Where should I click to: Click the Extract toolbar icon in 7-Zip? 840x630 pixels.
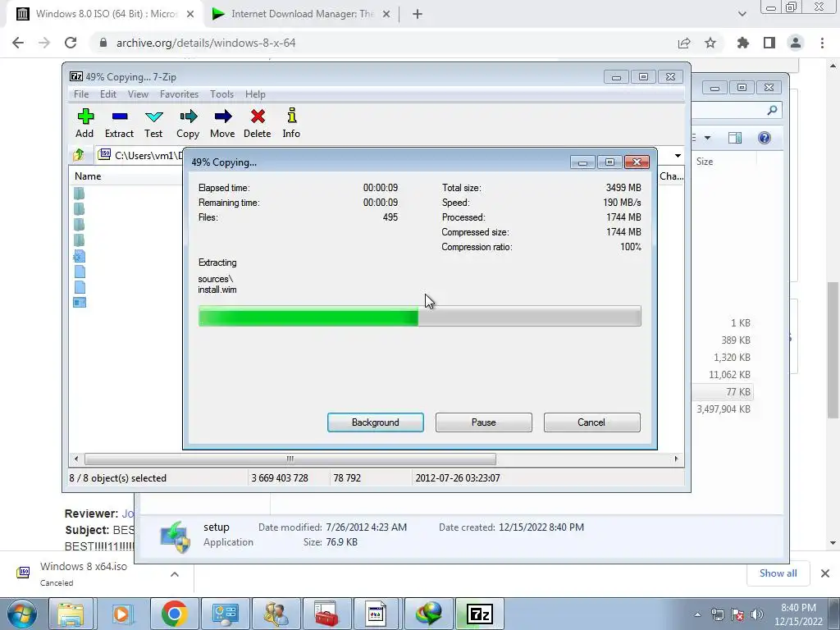coord(119,123)
